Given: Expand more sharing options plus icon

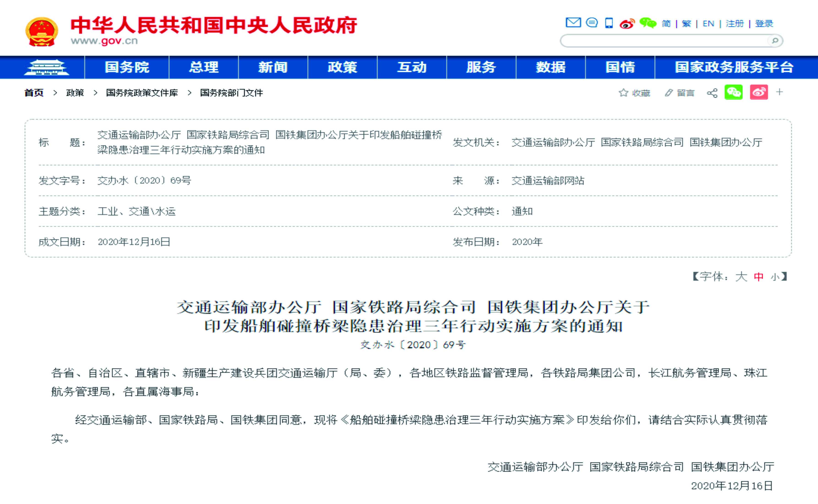Looking at the screenshot, I should pyautogui.click(x=779, y=92).
